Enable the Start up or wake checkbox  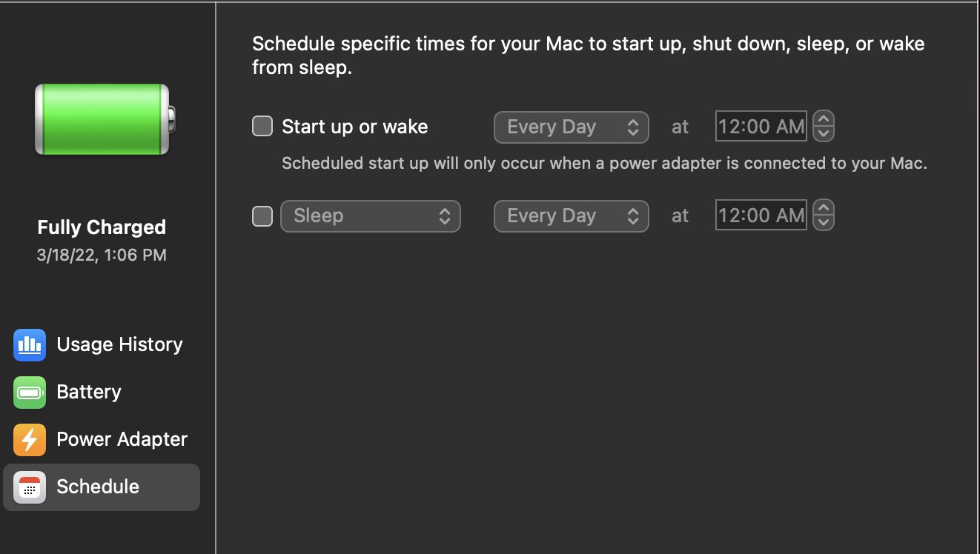coord(262,127)
